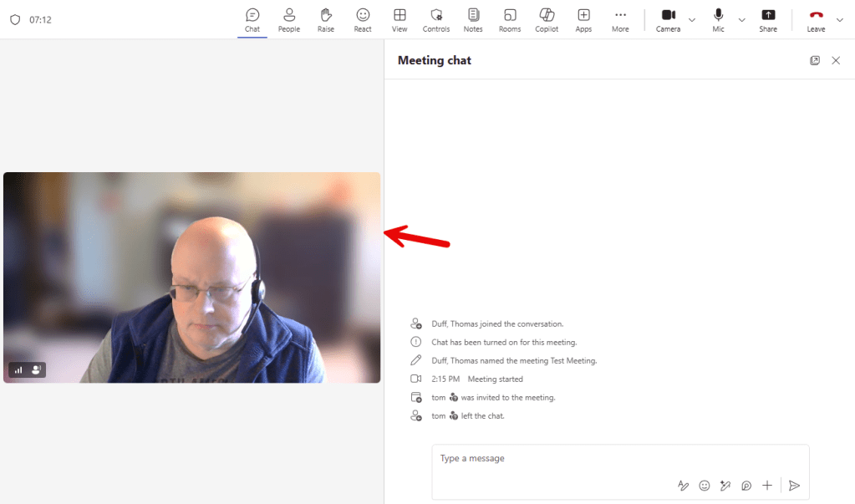855x504 pixels.
Task: Open breakout Rooms
Action: point(510,19)
